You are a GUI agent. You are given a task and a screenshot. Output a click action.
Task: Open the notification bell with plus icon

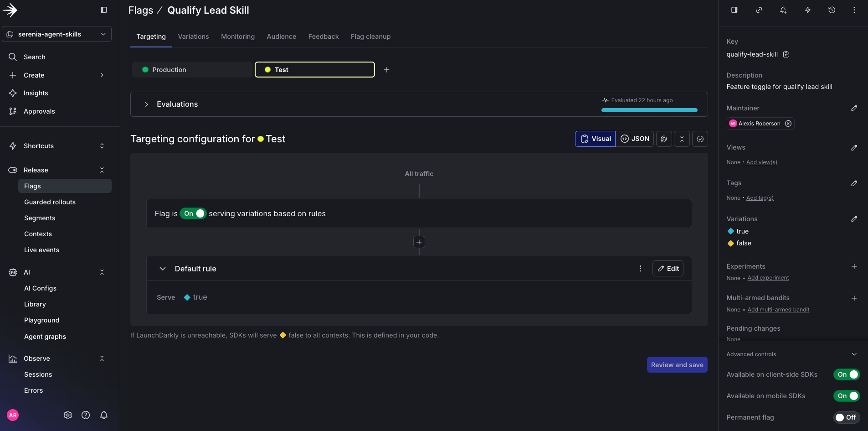(x=783, y=10)
